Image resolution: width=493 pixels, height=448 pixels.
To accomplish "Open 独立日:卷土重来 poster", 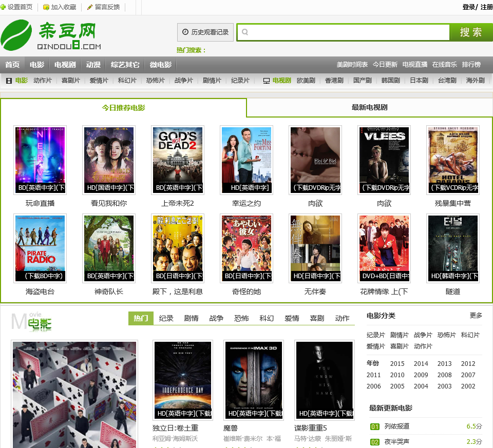I will pyautogui.click(x=183, y=380).
